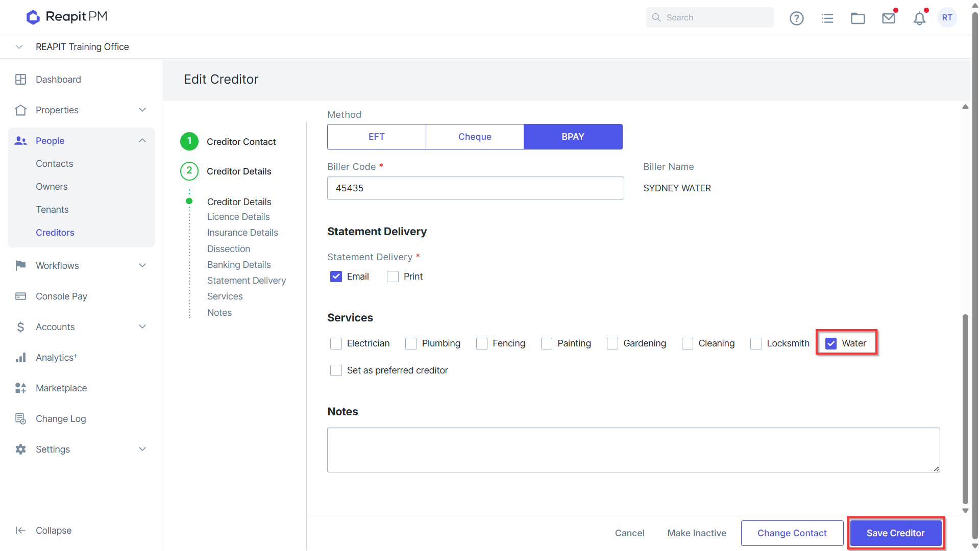Click Make Inactive link
Image resolution: width=980 pixels, height=551 pixels.
697,533
